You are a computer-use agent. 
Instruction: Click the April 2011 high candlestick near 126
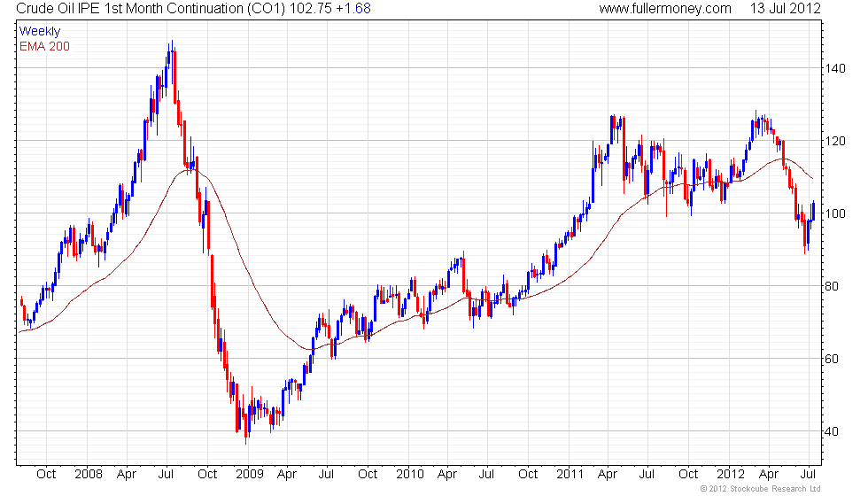[612, 129]
